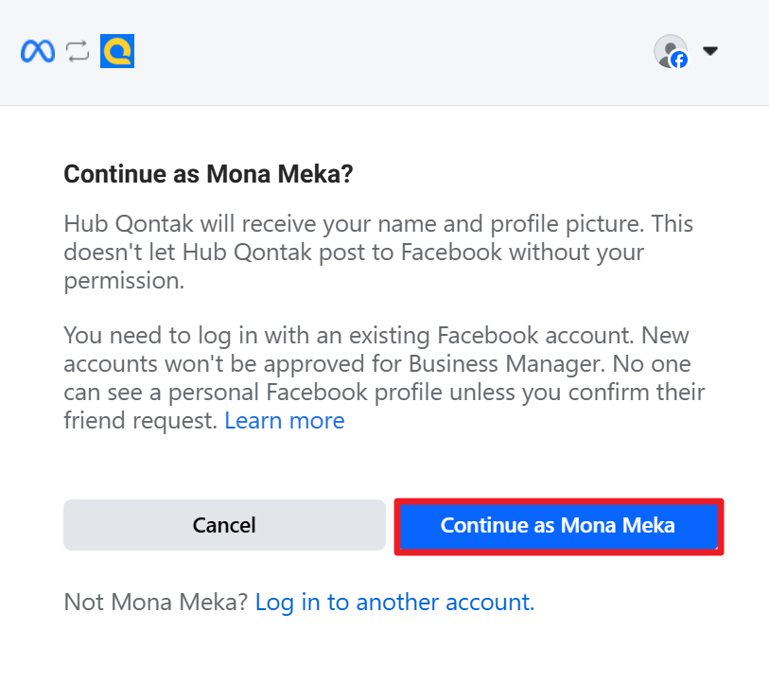
Task: Click the word 'permission.' ending the first paragraph
Action: click(x=123, y=282)
